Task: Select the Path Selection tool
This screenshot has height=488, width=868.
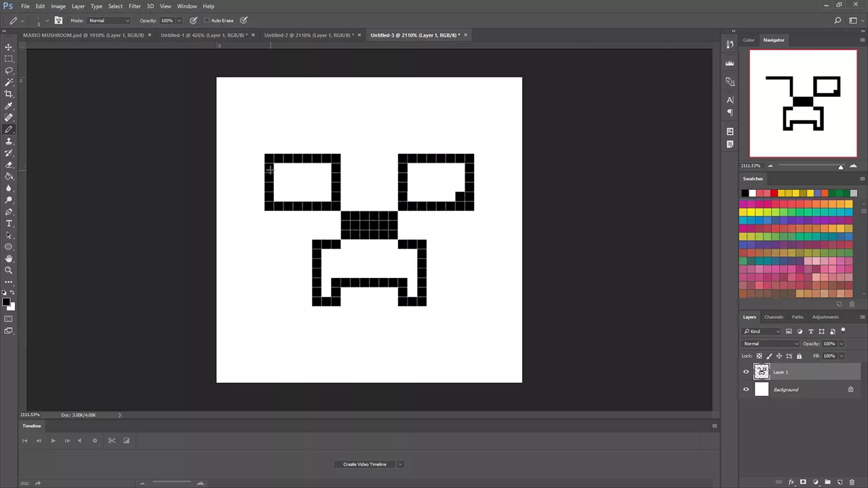Action: (x=9, y=235)
